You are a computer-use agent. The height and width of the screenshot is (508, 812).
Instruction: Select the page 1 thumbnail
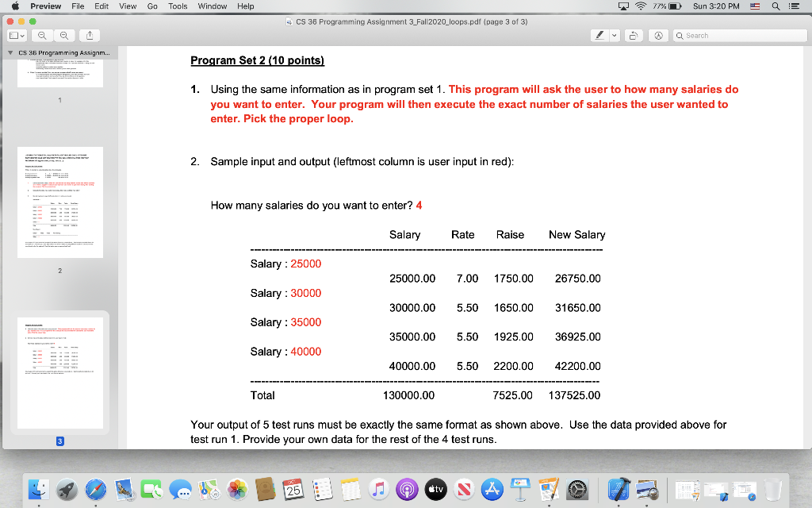point(60,73)
